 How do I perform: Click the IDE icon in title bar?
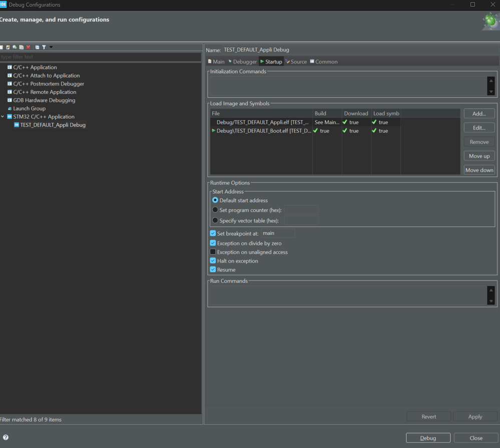click(x=3, y=4)
